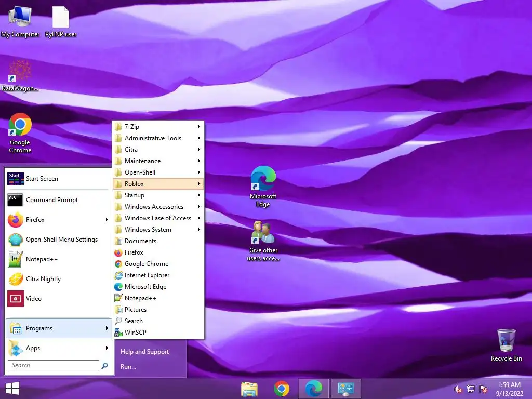Expand Administrative Tools folder

click(158, 138)
